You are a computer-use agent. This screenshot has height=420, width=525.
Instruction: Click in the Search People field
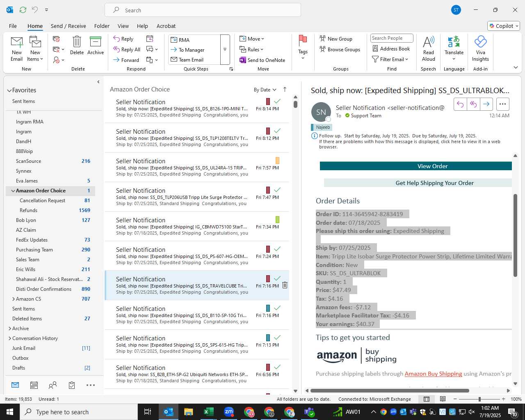(x=392, y=38)
